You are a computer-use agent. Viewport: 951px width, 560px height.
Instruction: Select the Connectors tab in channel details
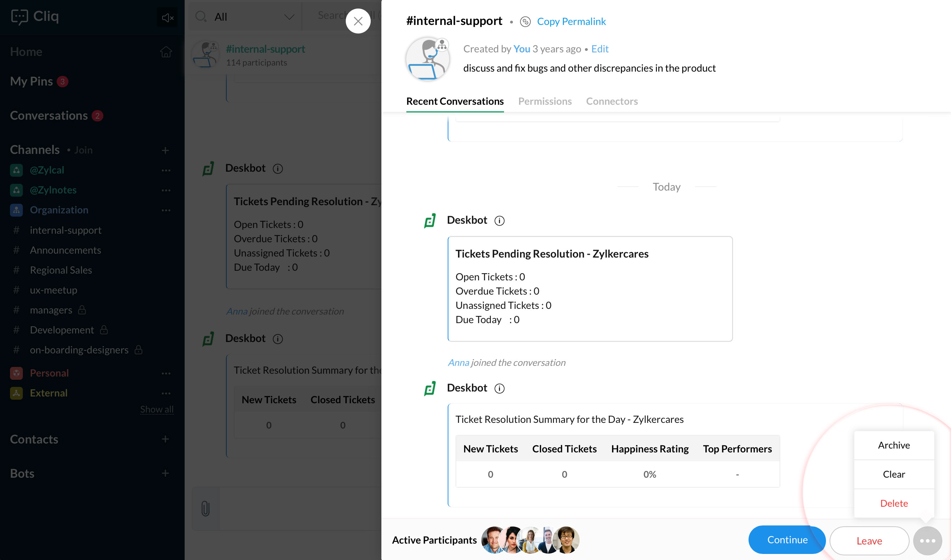[x=612, y=101]
